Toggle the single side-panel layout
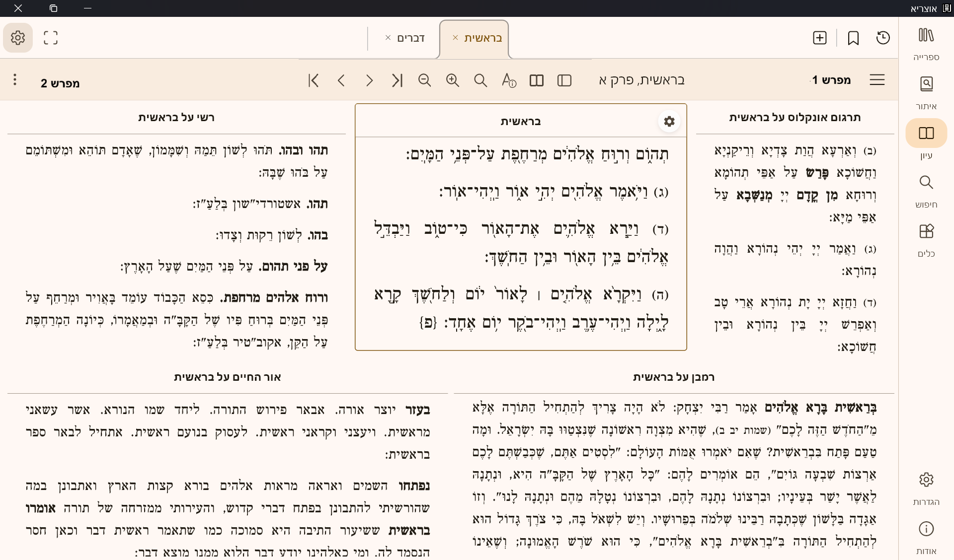954x560 pixels. (x=564, y=80)
